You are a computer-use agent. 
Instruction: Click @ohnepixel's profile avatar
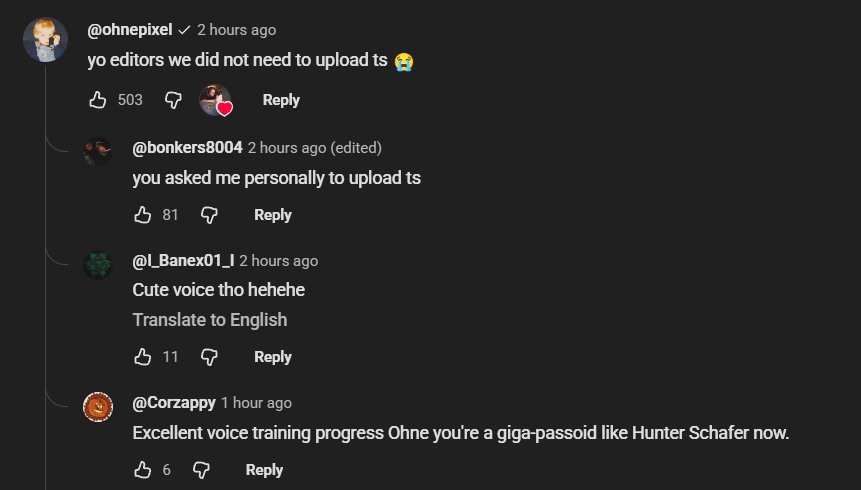[x=46, y=40]
